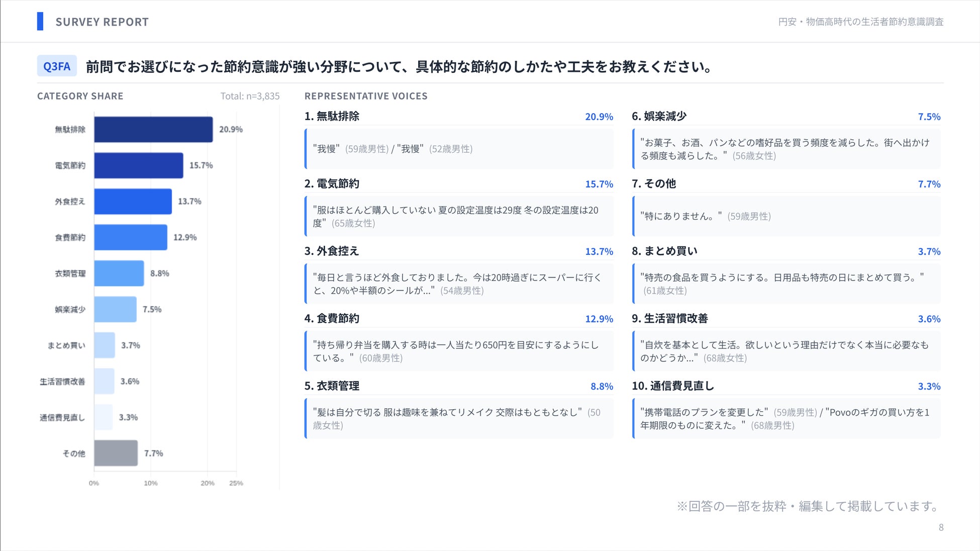This screenshot has height=551, width=980.
Task: Click the 5. 衣類管理 quote box
Action: pos(459,419)
